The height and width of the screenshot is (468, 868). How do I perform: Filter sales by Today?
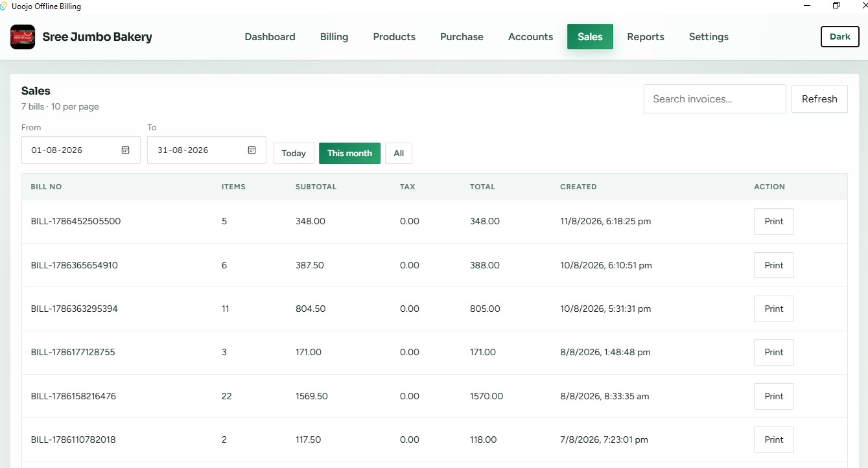[294, 154]
